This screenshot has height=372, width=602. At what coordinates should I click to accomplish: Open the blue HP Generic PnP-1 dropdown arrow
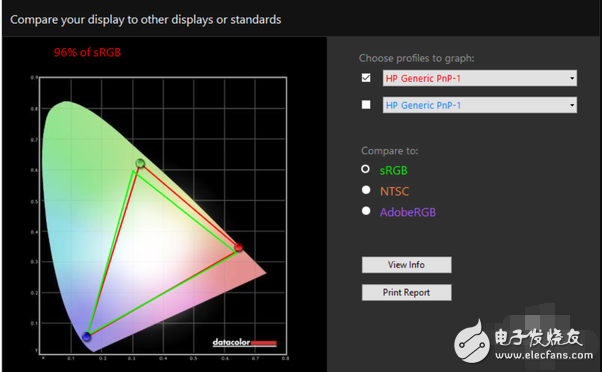point(572,105)
